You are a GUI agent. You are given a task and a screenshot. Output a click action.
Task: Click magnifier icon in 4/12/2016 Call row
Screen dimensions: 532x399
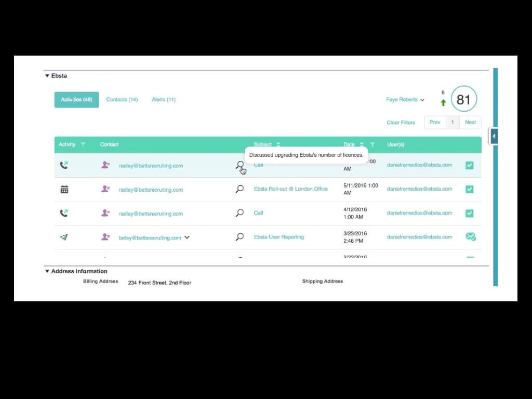[240, 213]
